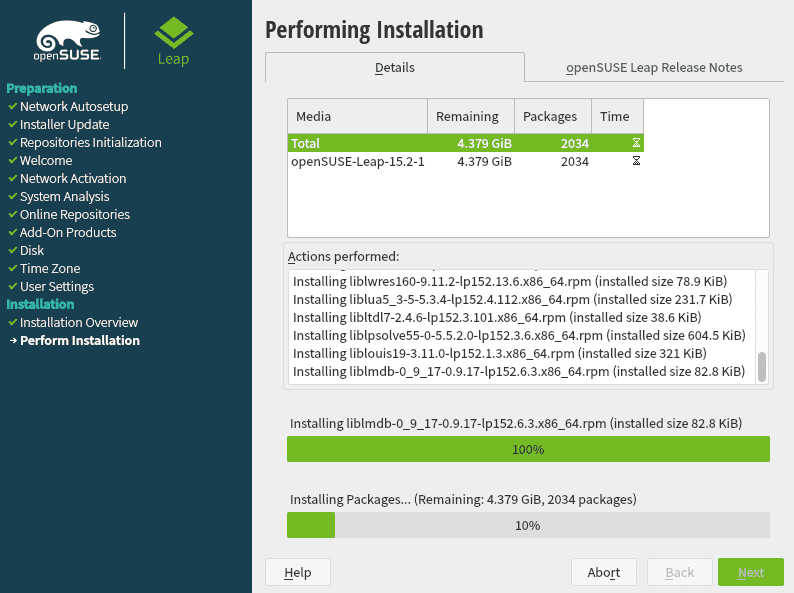Screen dimensions: 794x593
Task: Click the 10% overall progress bar
Action: [x=528, y=525]
